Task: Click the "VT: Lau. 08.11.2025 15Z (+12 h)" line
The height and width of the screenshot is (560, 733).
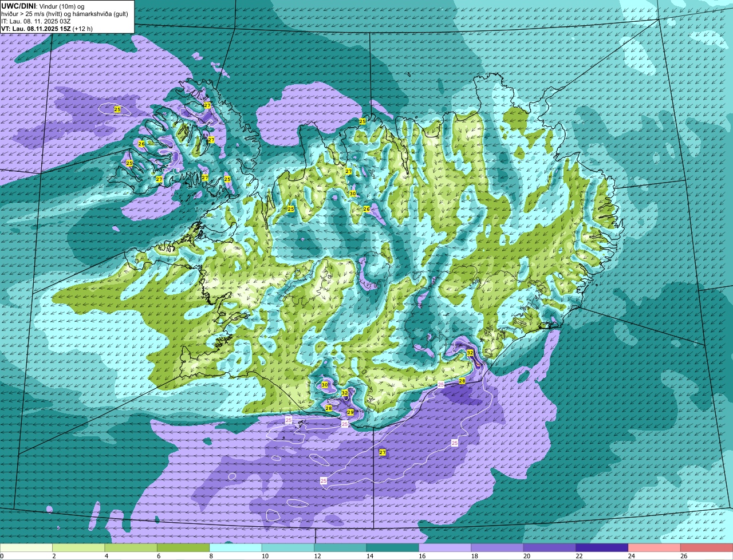Action: [47, 29]
